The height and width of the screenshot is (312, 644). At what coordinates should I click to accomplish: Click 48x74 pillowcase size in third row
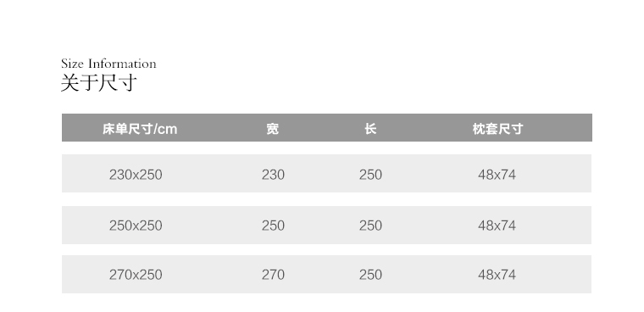497,275
